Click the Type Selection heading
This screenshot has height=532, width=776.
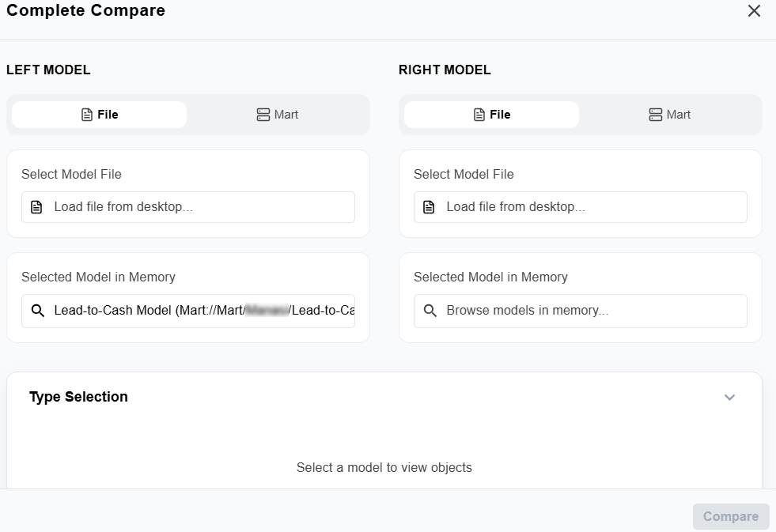(78, 397)
